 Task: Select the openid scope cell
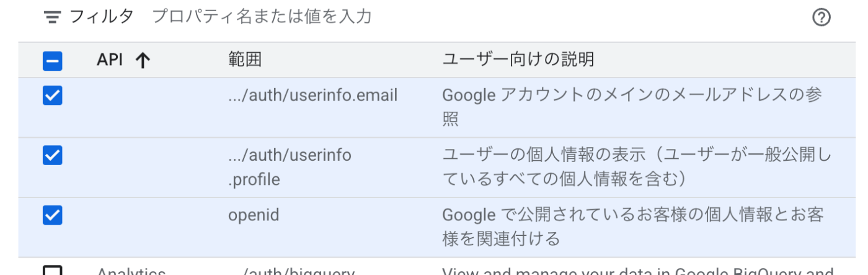(x=254, y=215)
